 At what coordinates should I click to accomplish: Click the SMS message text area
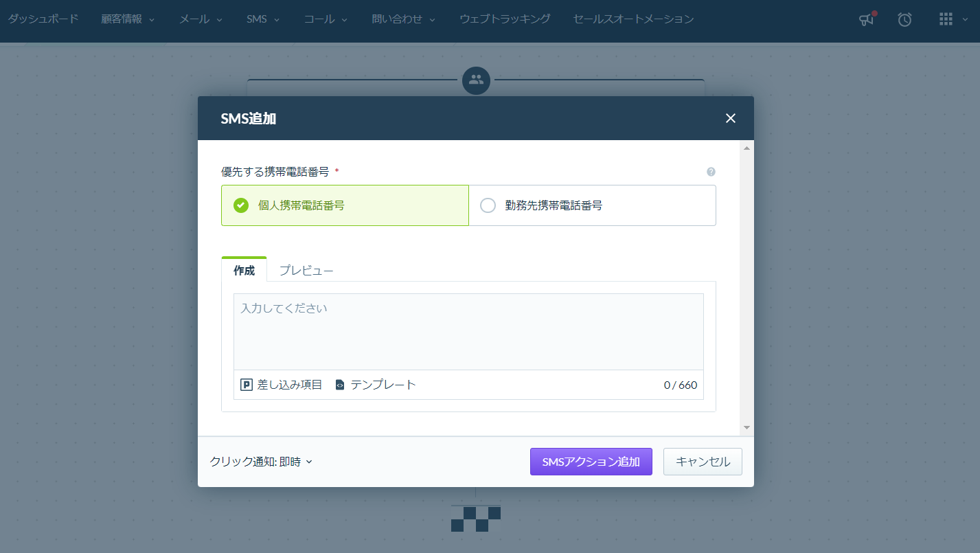point(468,332)
